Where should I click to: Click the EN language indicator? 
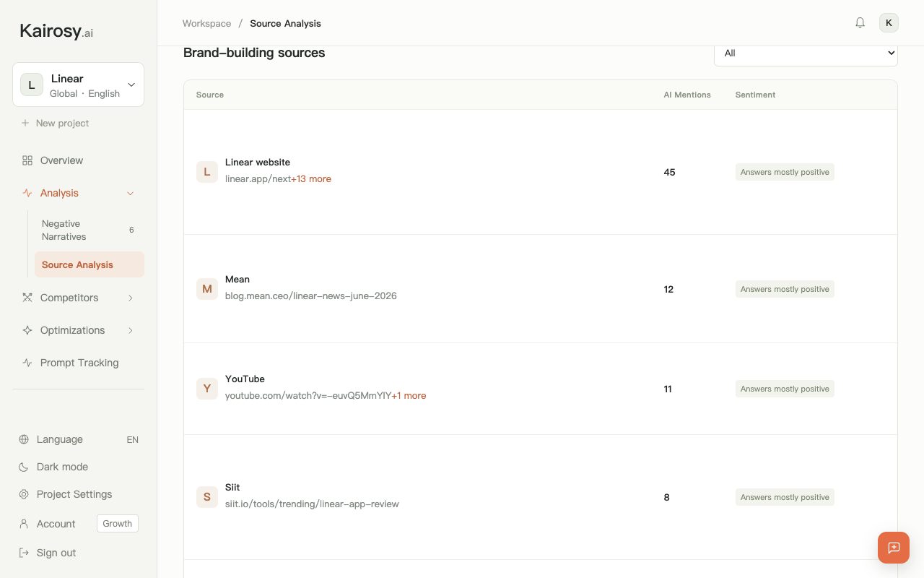(132, 439)
